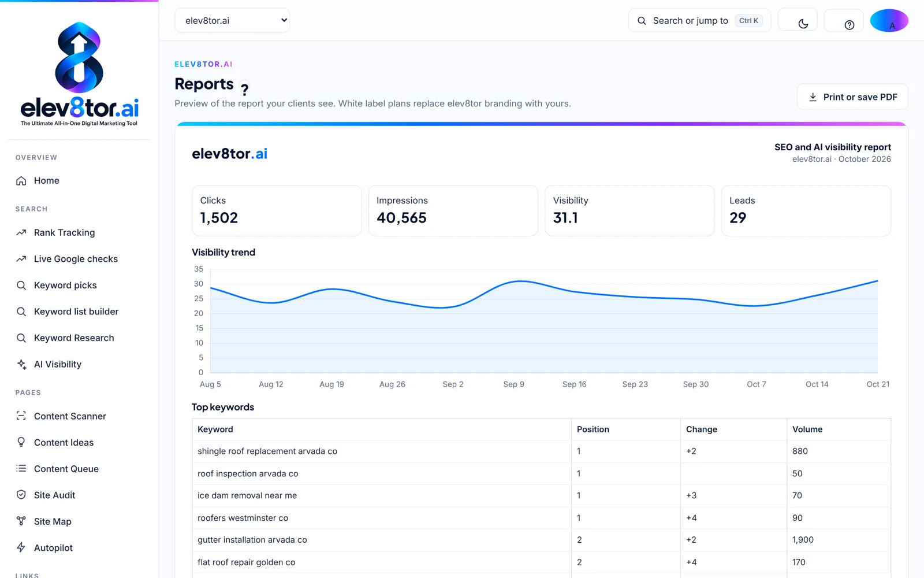The width and height of the screenshot is (924, 578).
Task: Click the Site Audit shield icon
Action: tap(21, 495)
